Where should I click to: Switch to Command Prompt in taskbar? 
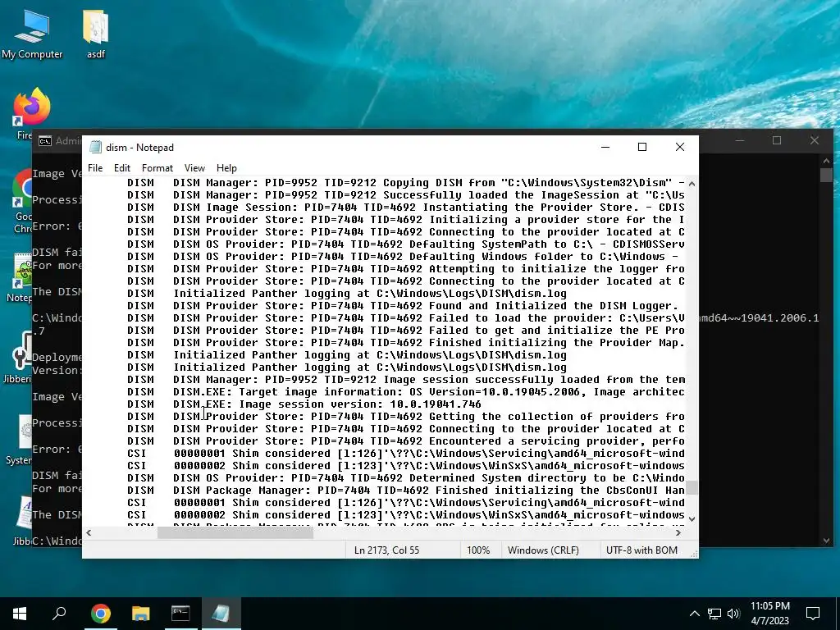tap(180, 614)
